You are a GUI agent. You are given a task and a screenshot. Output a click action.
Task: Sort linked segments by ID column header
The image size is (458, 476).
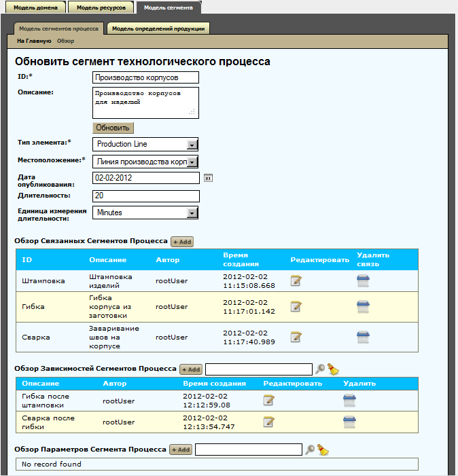tap(27, 260)
